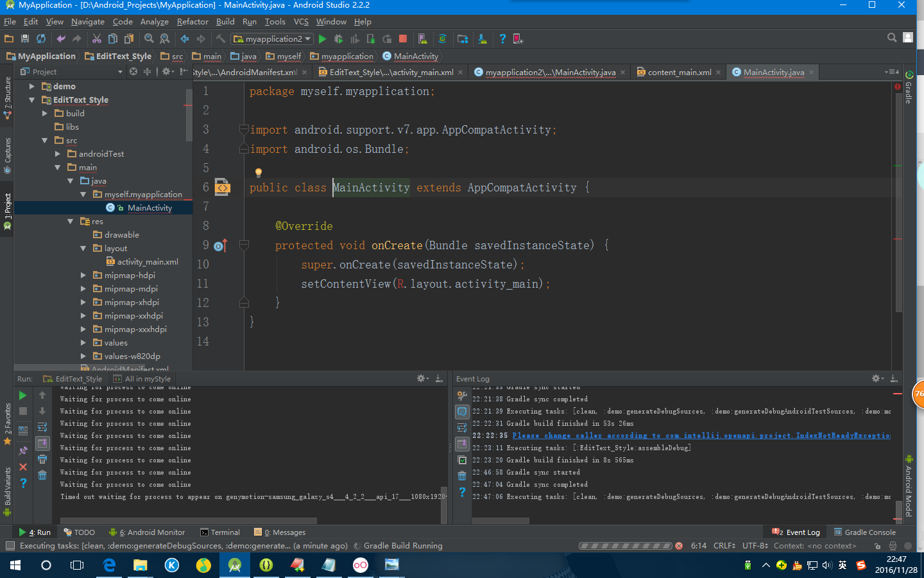
Task: Open the Refactor menu
Action: click(192, 21)
